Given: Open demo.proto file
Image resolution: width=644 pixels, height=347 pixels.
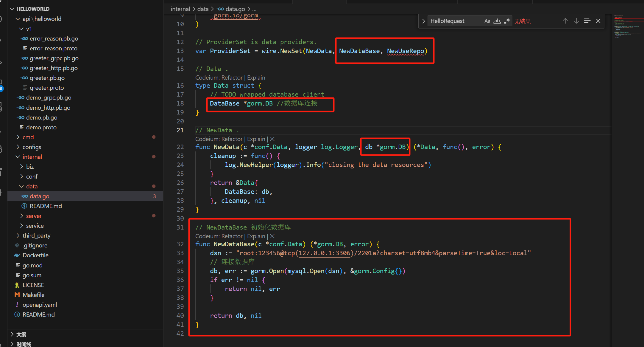Looking at the screenshot, I should click(41, 127).
